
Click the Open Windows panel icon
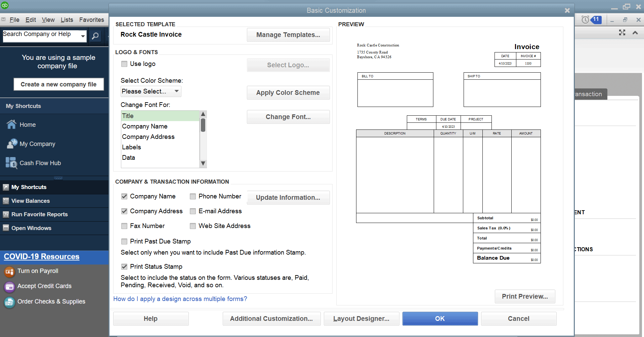point(6,228)
